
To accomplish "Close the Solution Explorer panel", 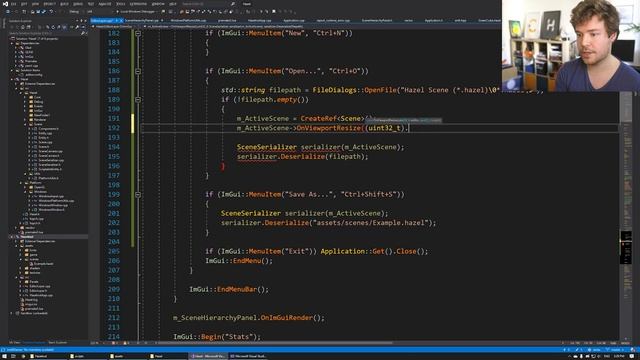I will pyautogui.click(x=85, y=20).
